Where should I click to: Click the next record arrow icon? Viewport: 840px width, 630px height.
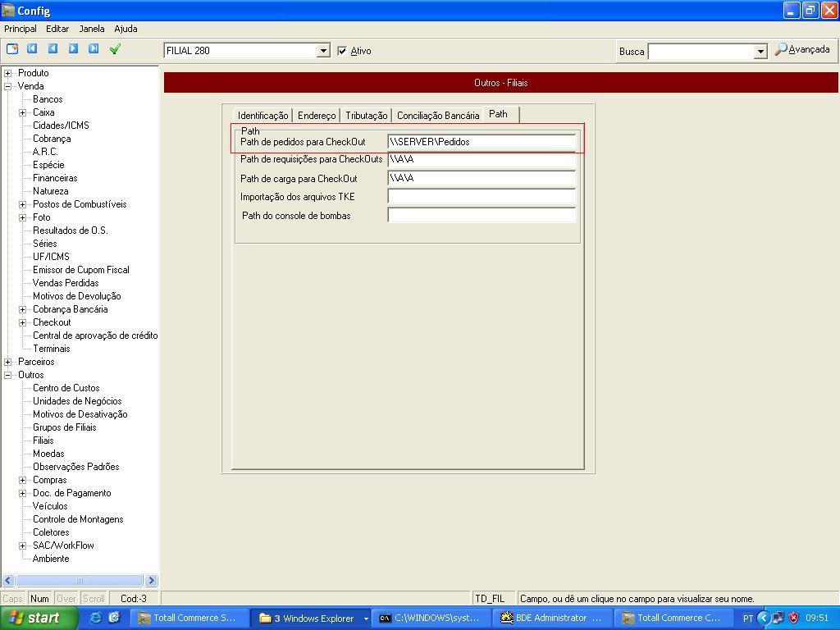[73, 49]
